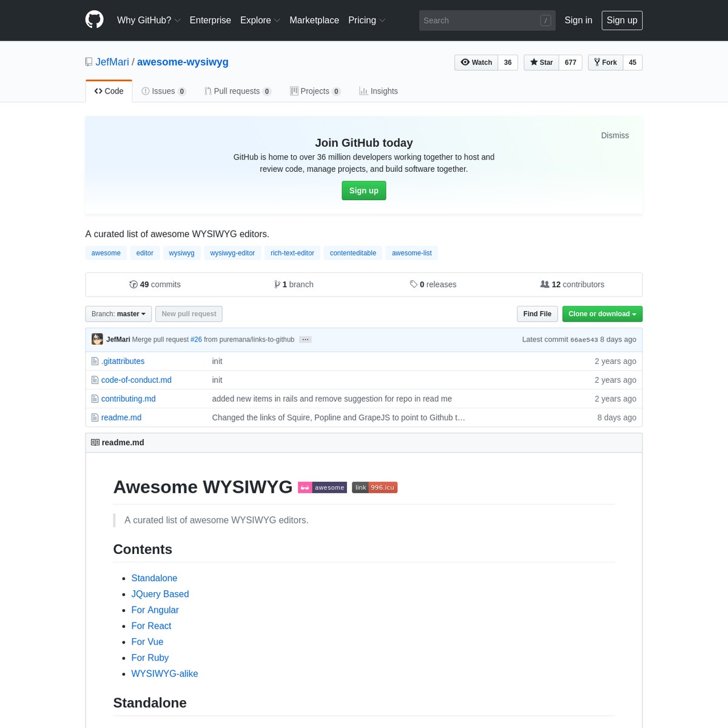The width and height of the screenshot is (728, 728).
Task: Open the forks count 45
Action: coord(633,62)
